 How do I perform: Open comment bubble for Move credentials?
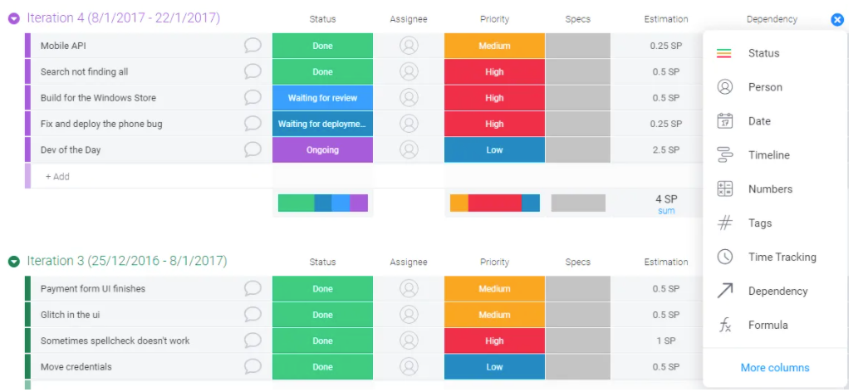pos(253,366)
